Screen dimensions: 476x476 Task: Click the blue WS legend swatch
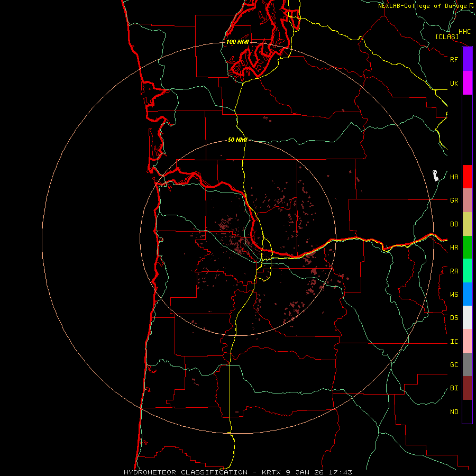pos(467,294)
